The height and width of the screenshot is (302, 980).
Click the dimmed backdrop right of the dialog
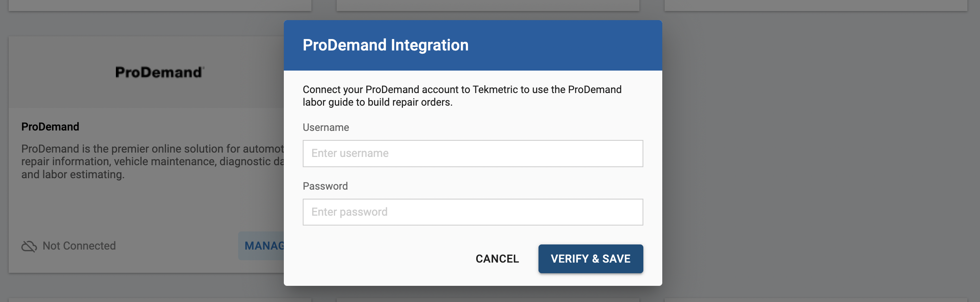820,158
